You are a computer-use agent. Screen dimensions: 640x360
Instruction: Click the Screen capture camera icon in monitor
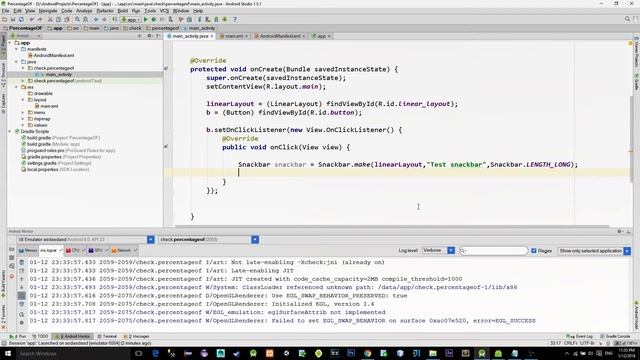point(11,249)
